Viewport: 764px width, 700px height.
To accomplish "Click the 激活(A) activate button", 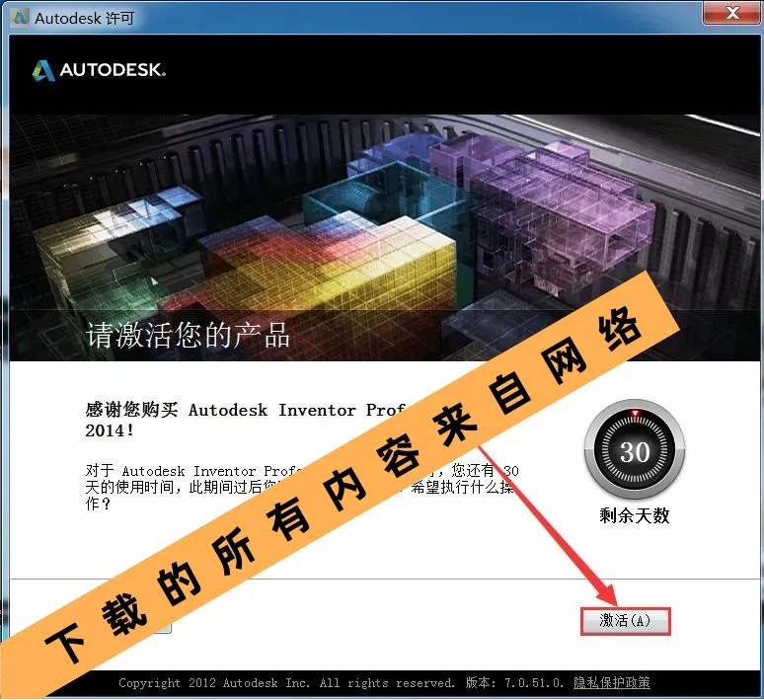I will point(625,621).
